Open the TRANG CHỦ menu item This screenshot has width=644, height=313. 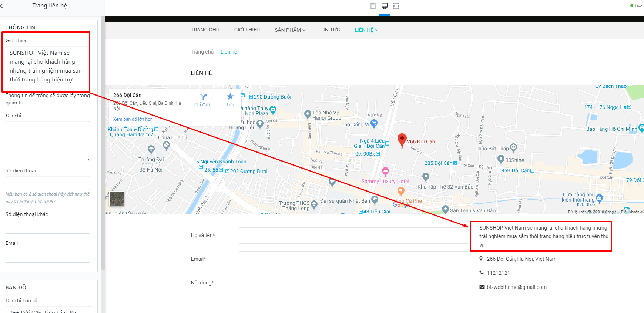click(205, 30)
